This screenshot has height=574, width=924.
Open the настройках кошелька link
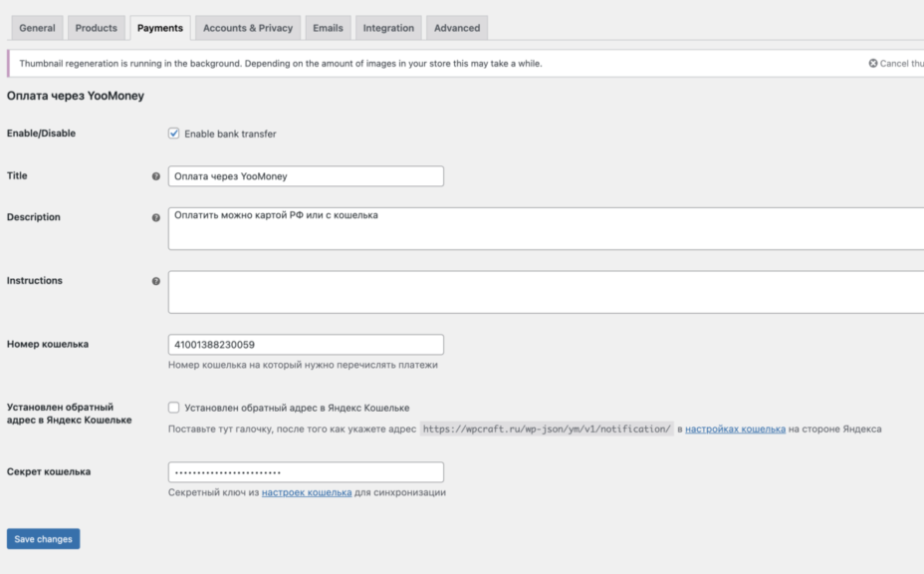[x=735, y=429]
